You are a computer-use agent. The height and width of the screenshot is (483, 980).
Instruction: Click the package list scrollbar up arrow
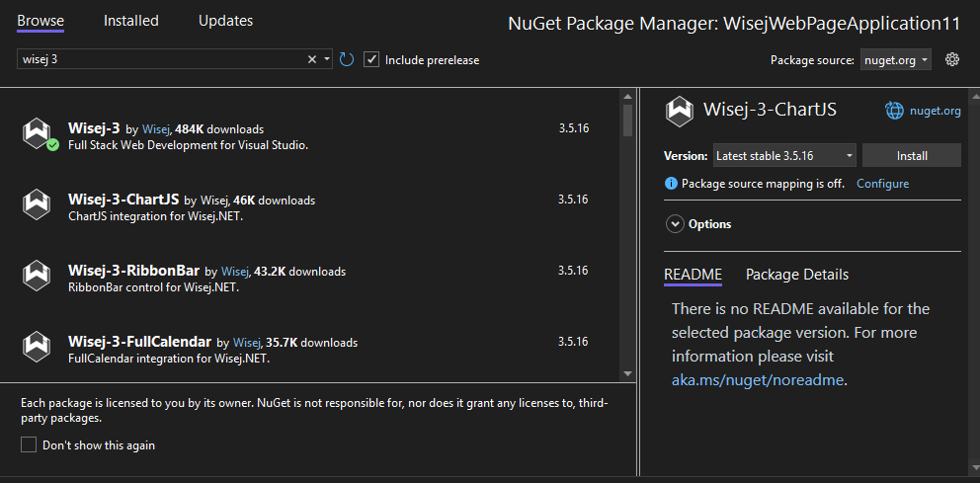tap(627, 96)
